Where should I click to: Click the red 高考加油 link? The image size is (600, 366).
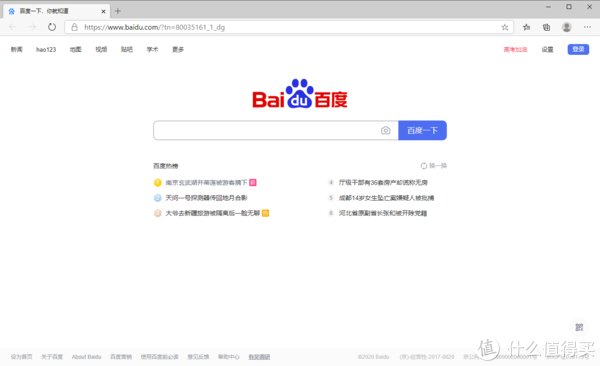515,49
